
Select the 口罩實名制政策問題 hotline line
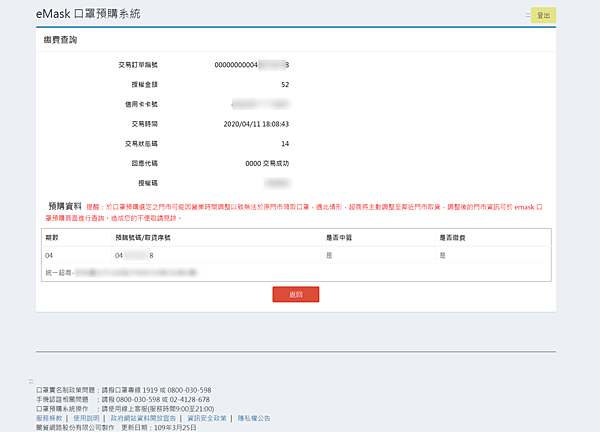124,390
